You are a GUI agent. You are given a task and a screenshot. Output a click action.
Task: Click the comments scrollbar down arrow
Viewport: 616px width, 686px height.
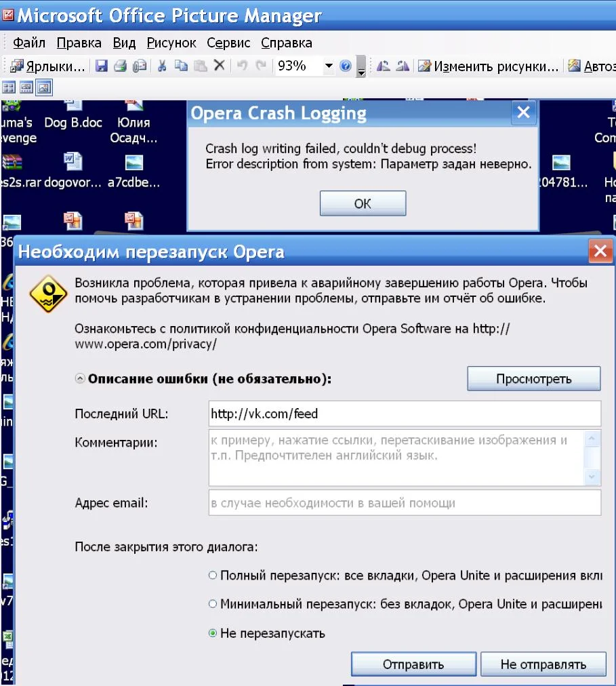pyautogui.click(x=592, y=477)
